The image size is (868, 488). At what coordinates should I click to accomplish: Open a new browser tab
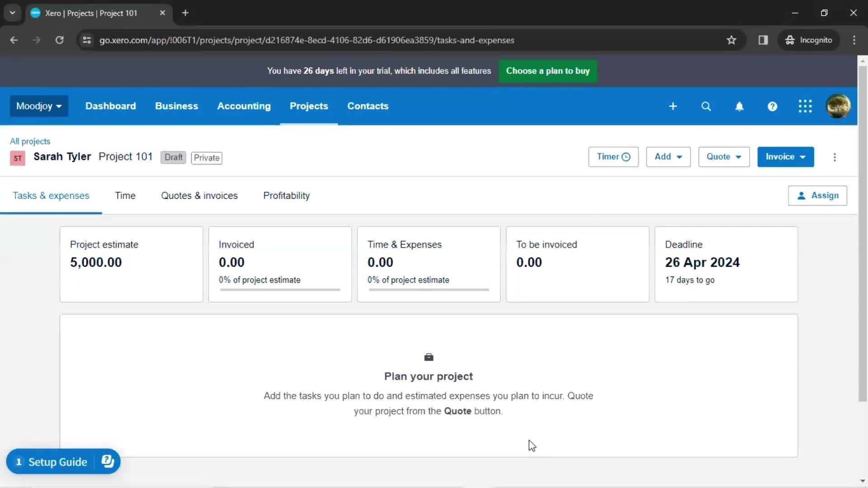coord(185,13)
